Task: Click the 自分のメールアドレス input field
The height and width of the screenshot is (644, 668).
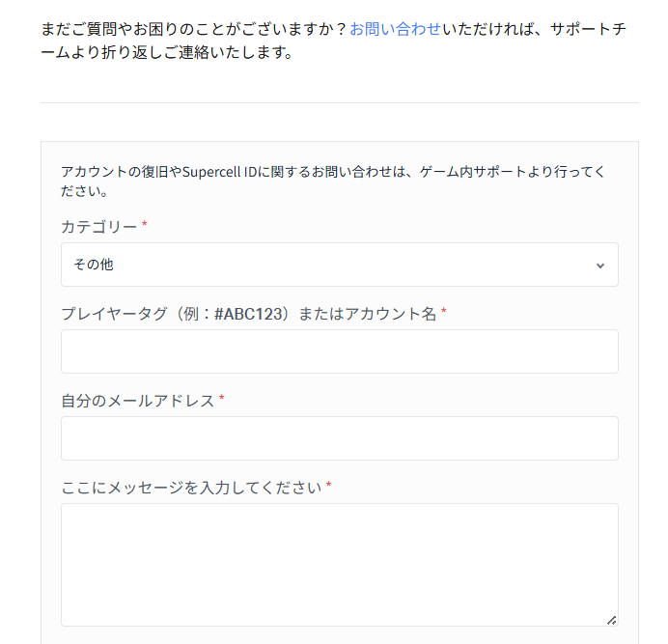Action: (339, 438)
